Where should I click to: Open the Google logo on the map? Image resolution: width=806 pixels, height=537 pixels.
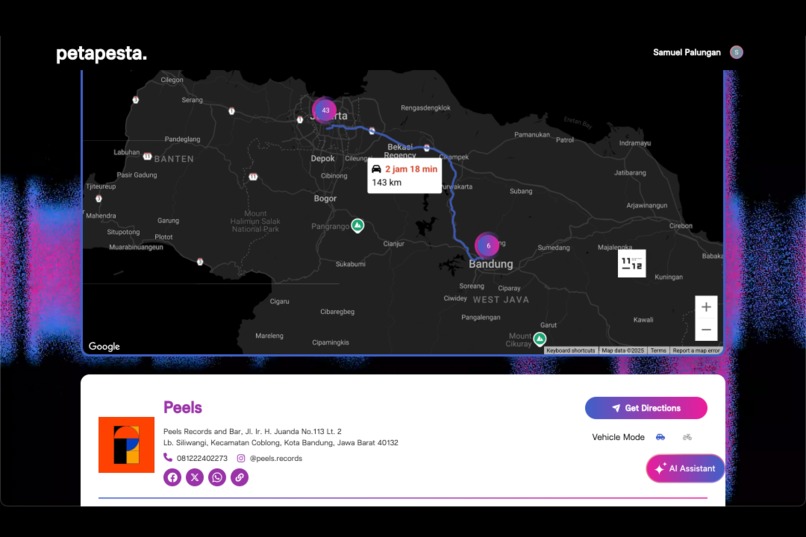click(x=104, y=346)
